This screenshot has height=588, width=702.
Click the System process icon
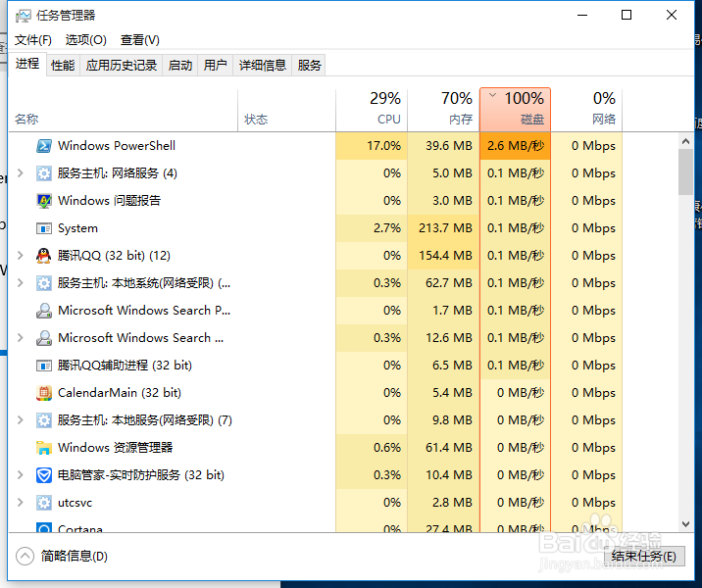44,228
